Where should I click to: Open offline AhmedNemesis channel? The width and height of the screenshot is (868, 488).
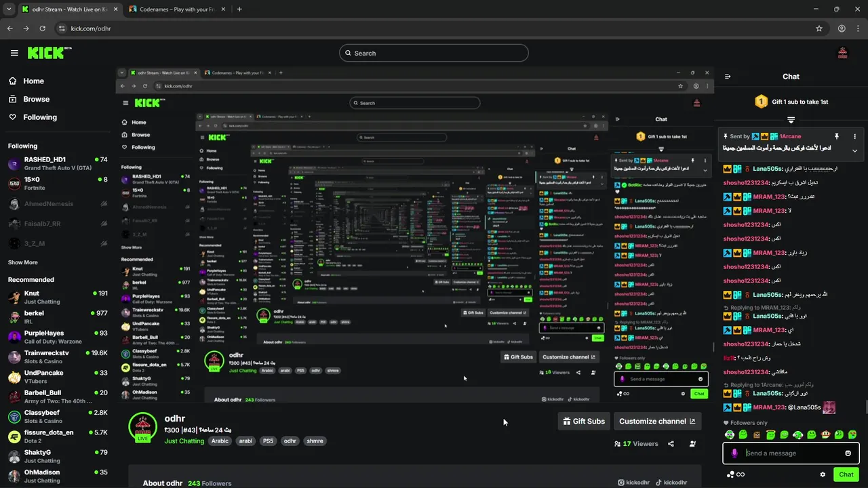click(58, 203)
